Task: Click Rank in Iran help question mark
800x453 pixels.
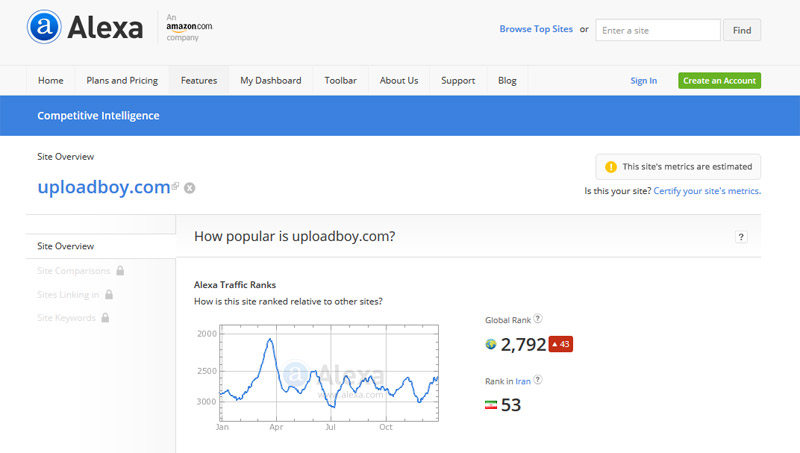Action: (x=538, y=380)
